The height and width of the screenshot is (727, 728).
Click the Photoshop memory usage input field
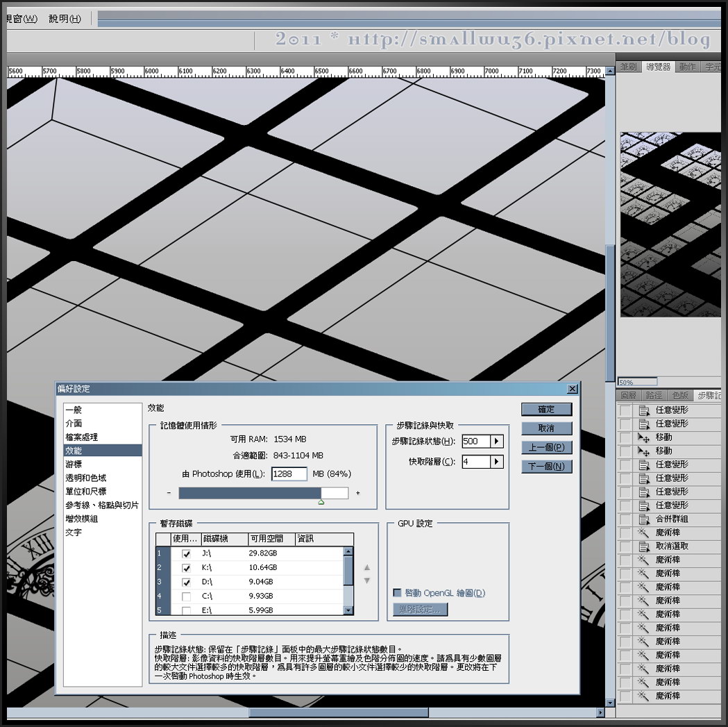point(289,474)
